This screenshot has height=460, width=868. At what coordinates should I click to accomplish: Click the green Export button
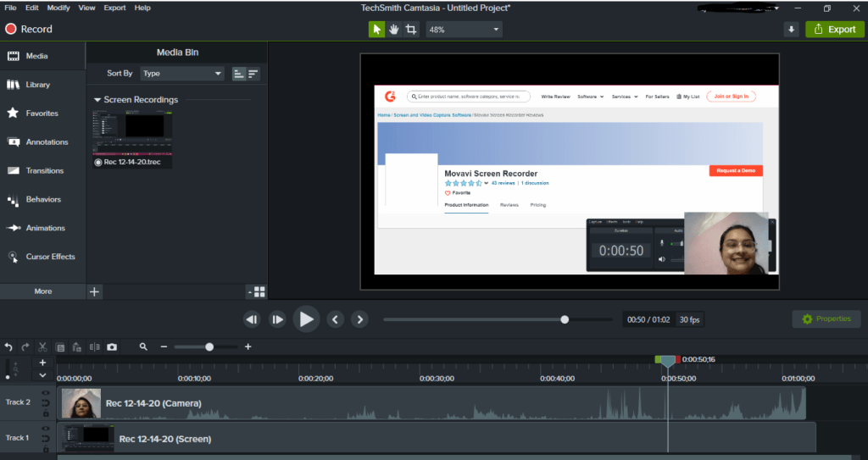click(834, 29)
